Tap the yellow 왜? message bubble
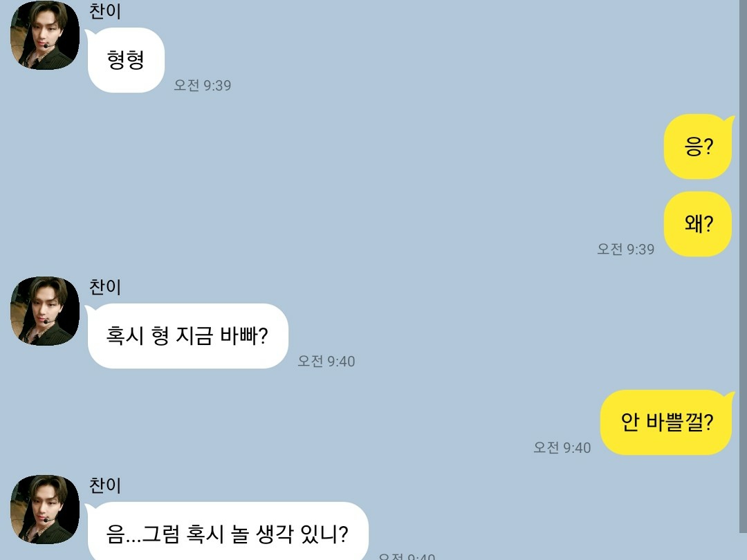Image resolution: width=747 pixels, height=560 pixels. (x=699, y=224)
